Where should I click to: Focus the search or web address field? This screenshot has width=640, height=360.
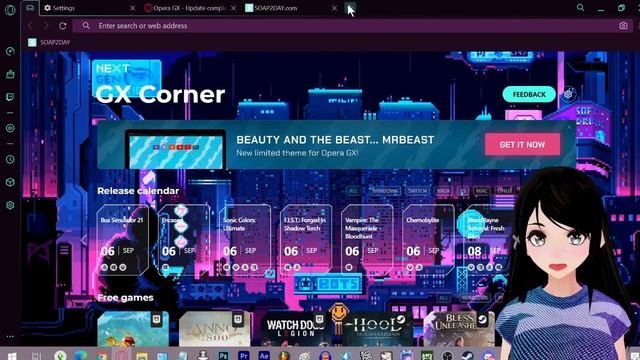click(351, 26)
